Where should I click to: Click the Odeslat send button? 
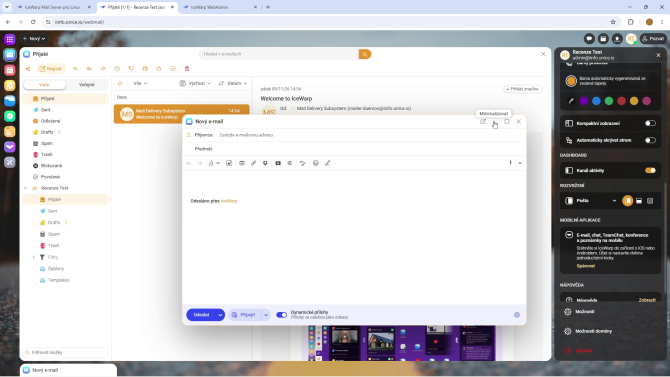(201, 315)
